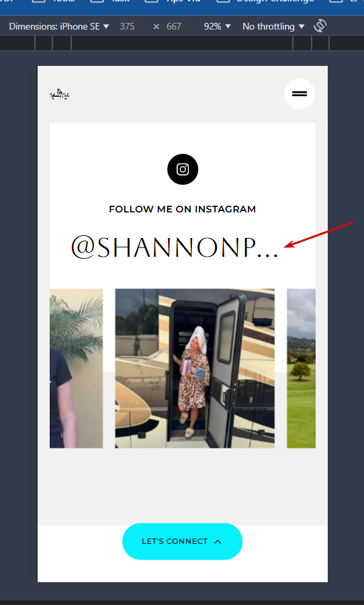Open the palm plant photo on the left
This screenshot has height=605, width=364.
77,368
